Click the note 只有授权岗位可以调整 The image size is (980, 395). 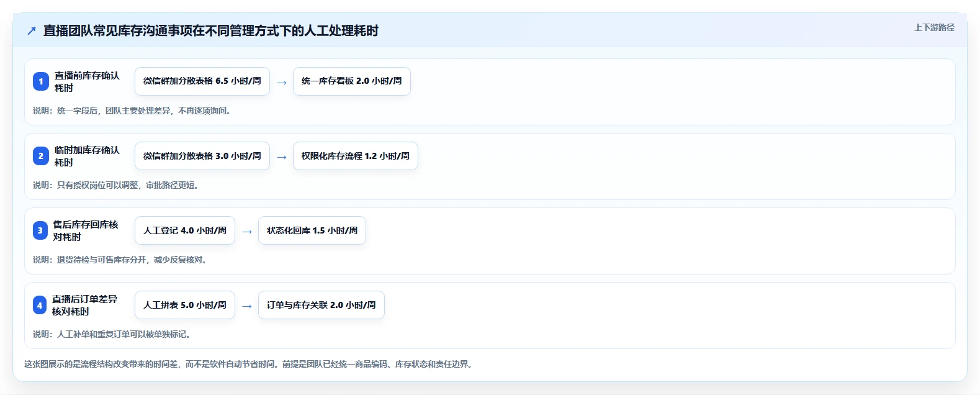(x=116, y=185)
